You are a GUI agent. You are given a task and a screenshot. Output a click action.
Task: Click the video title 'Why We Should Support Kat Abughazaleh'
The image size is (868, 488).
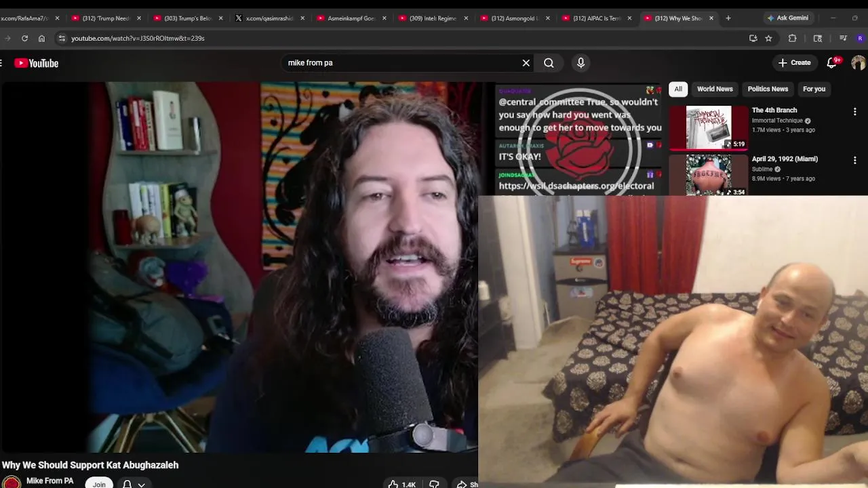(90, 465)
